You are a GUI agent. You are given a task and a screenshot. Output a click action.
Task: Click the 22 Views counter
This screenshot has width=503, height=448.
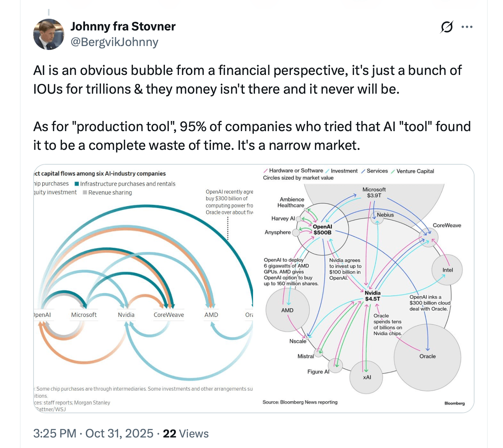tap(186, 434)
